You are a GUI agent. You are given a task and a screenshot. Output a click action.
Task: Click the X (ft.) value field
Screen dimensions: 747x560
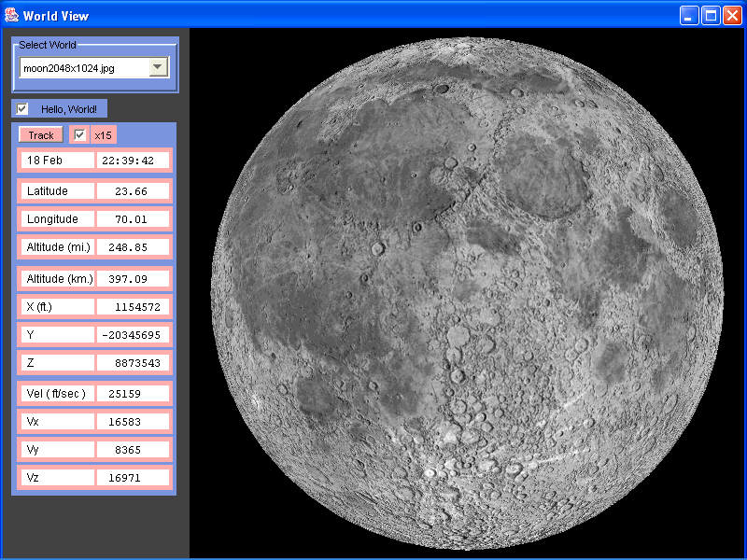[x=133, y=306]
